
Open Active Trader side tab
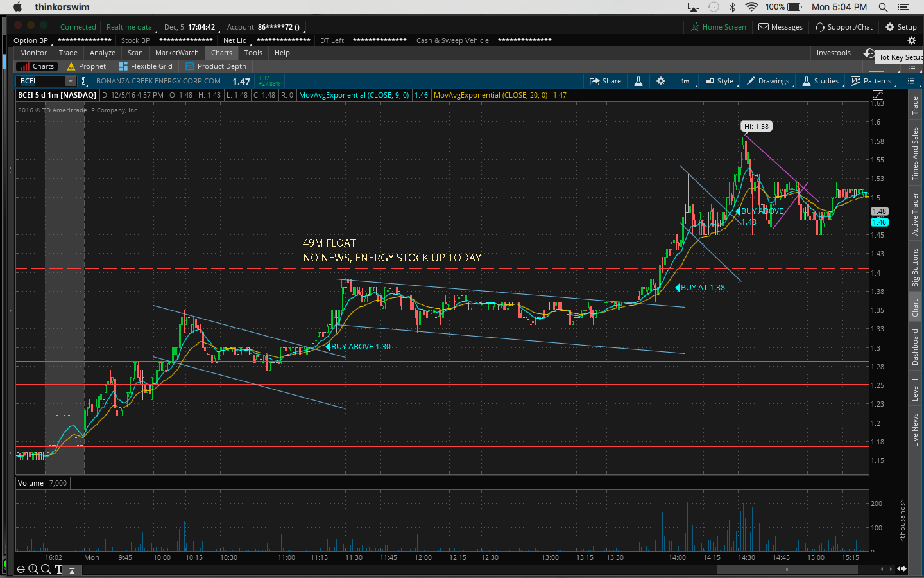coord(916,214)
